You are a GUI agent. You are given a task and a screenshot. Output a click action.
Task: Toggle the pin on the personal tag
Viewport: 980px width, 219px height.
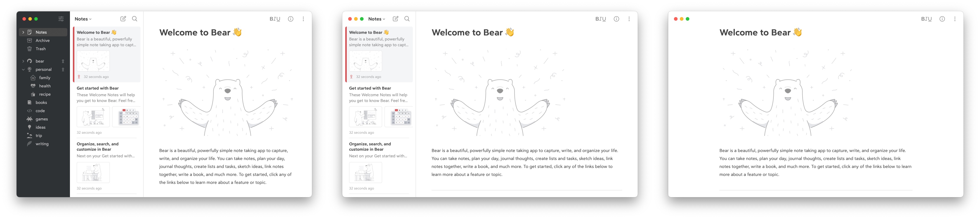pyautogui.click(x=63, y=70)
